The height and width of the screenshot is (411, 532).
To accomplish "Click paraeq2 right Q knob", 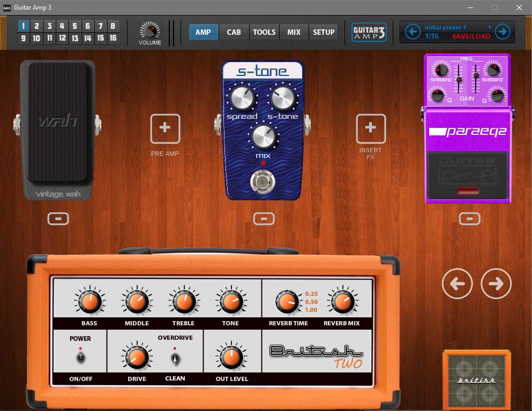I will 497,95.
